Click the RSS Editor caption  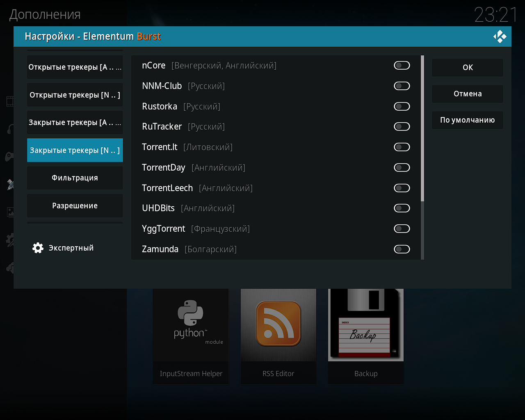[x=278, y=374]
